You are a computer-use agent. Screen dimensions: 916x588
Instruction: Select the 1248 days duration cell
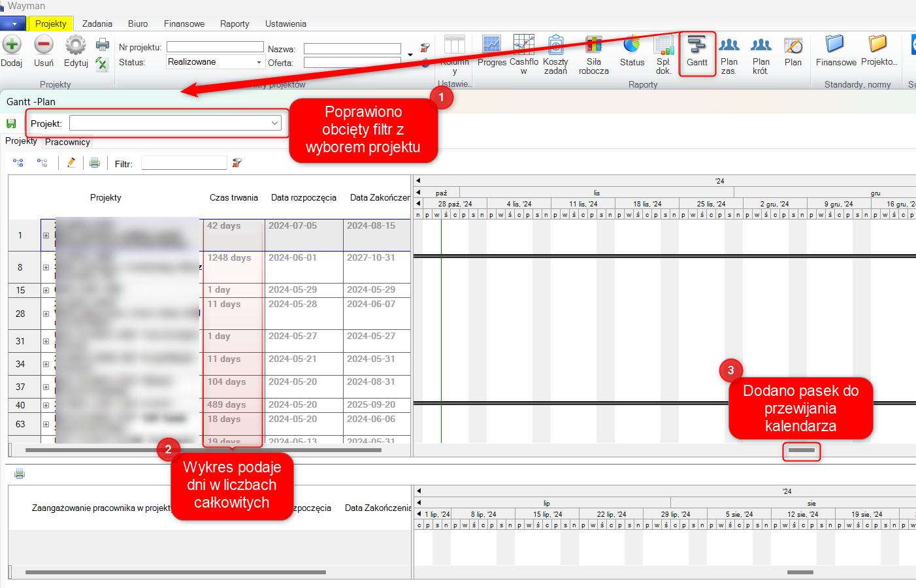(234, 267)
